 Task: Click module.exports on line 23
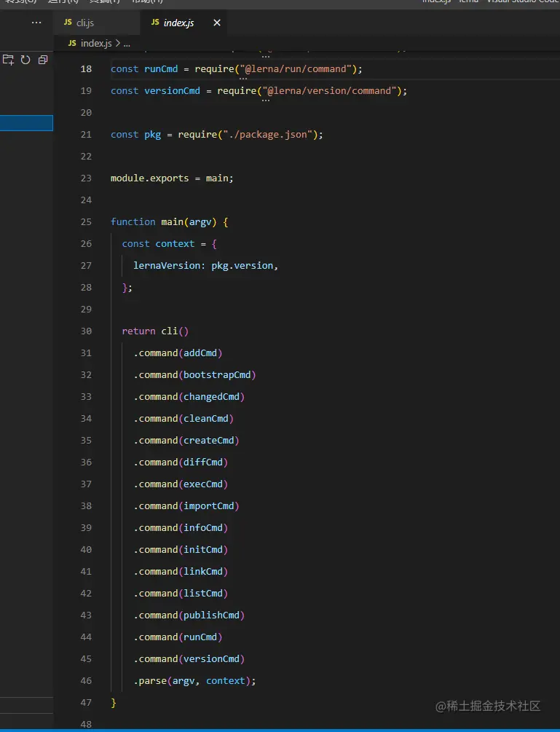tap(150, 178)
